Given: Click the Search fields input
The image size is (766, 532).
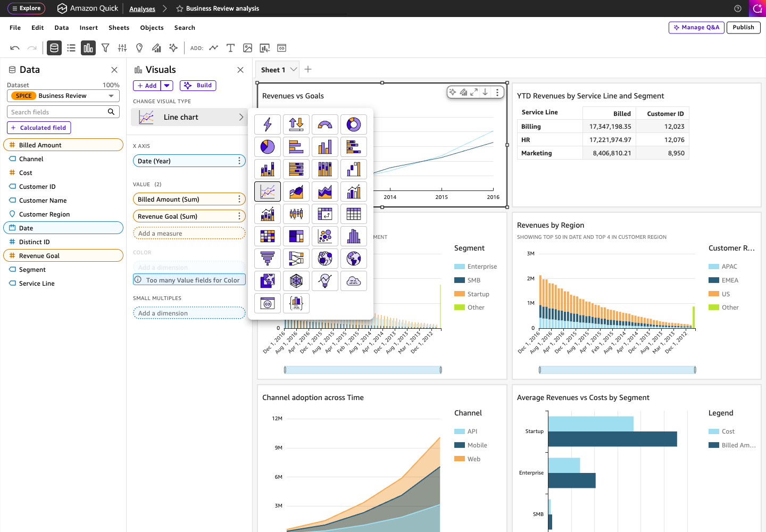Looking at the screenshot, I should [x=63, y=112].
